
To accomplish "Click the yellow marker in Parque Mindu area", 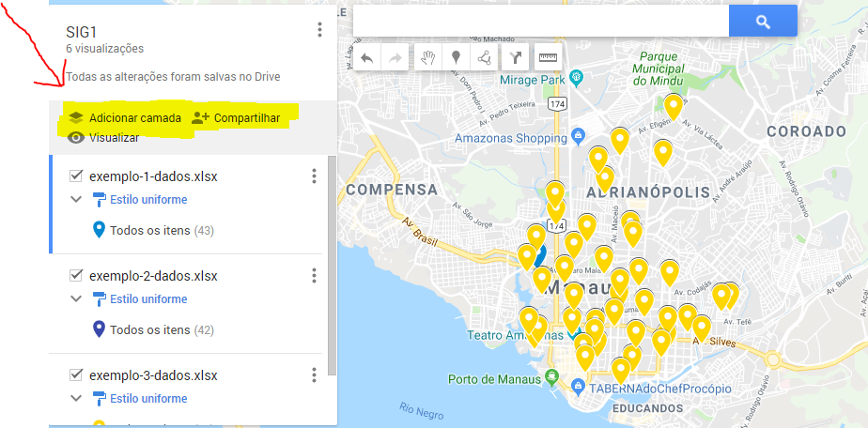I will 674,106.
